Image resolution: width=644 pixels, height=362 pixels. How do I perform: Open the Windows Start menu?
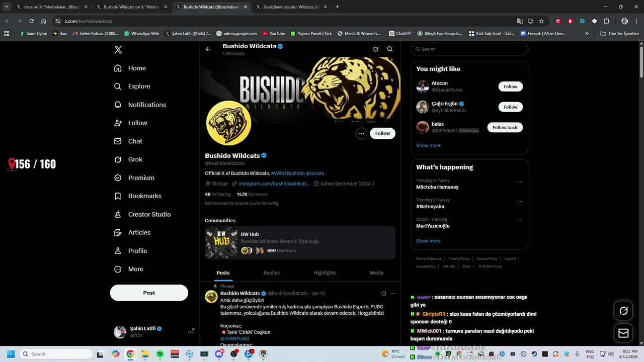tap(11, 354)
